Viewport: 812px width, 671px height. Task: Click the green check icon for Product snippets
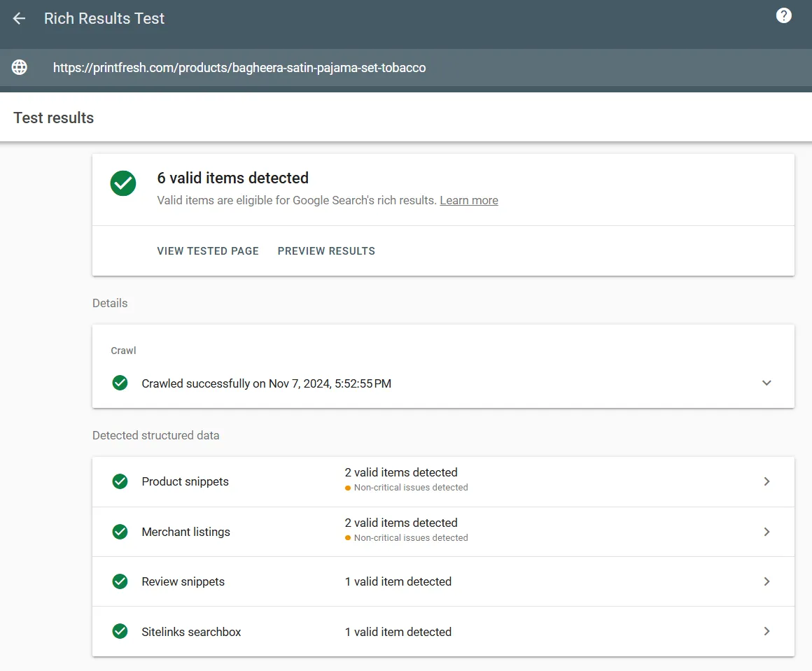click(120, 481)
